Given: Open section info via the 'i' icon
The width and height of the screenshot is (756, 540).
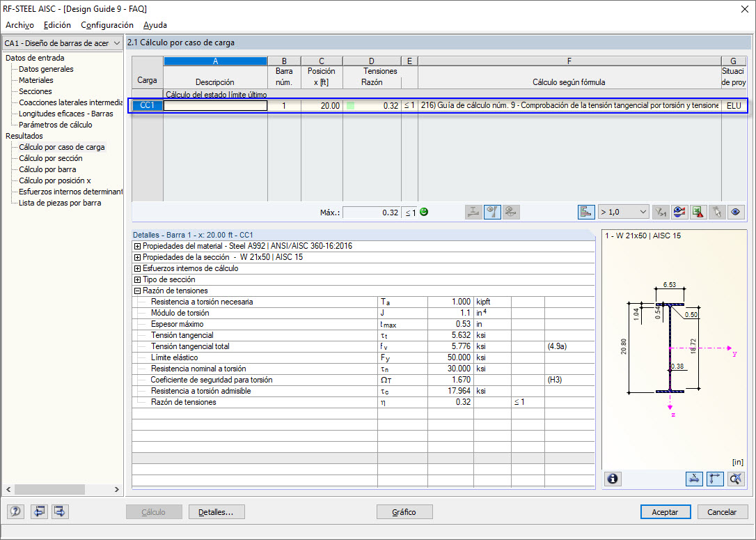Looking at the screenshot, I should tap(613, 479).
